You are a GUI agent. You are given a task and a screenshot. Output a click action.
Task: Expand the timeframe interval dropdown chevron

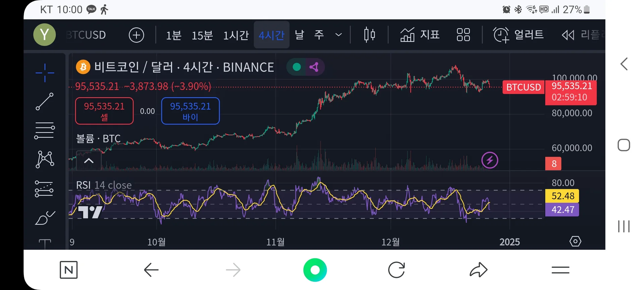(x=339, y=35)
